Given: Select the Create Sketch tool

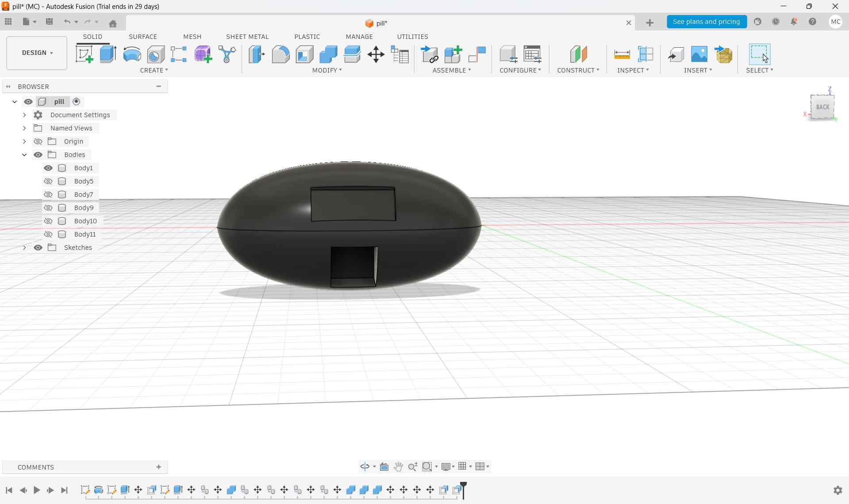Looking at the screenshot, I should click(84, 54).
